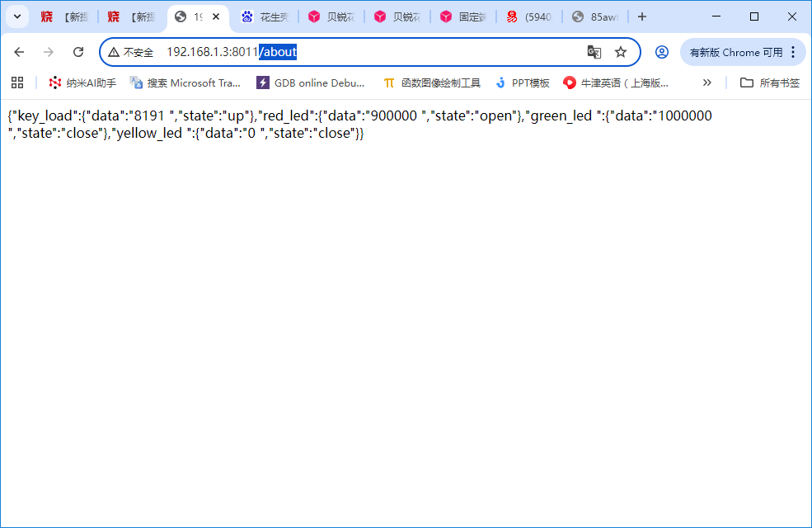Open PPT模板 bookmark
812x528 pixels.
(x=522, y=82)
